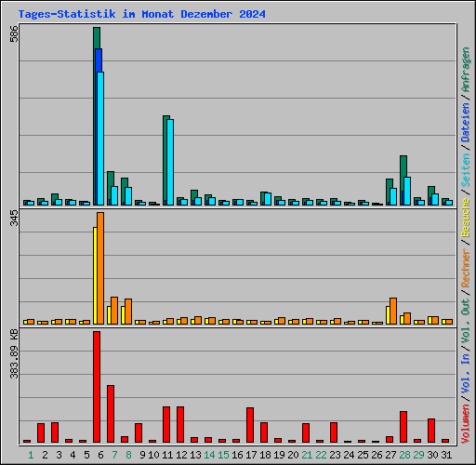Click the orange Rechner bar for day 6

pyautogui.click(x=100, y=269)
